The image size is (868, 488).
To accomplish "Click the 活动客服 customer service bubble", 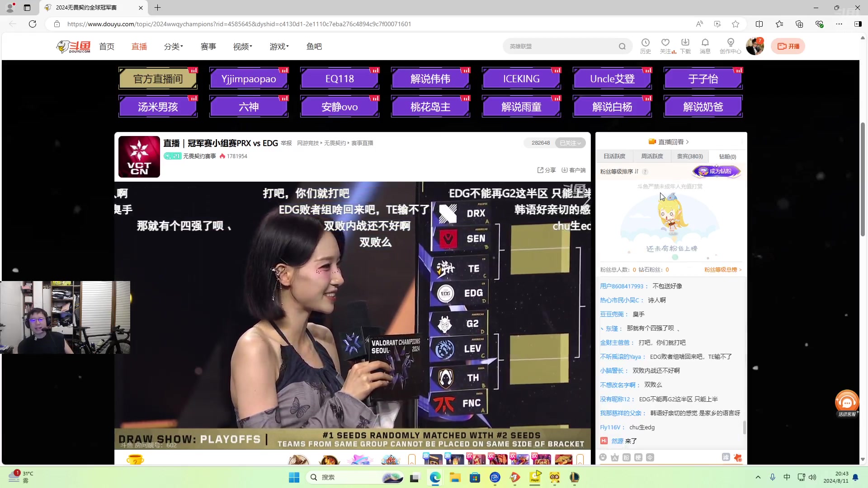I will point(847,403).
